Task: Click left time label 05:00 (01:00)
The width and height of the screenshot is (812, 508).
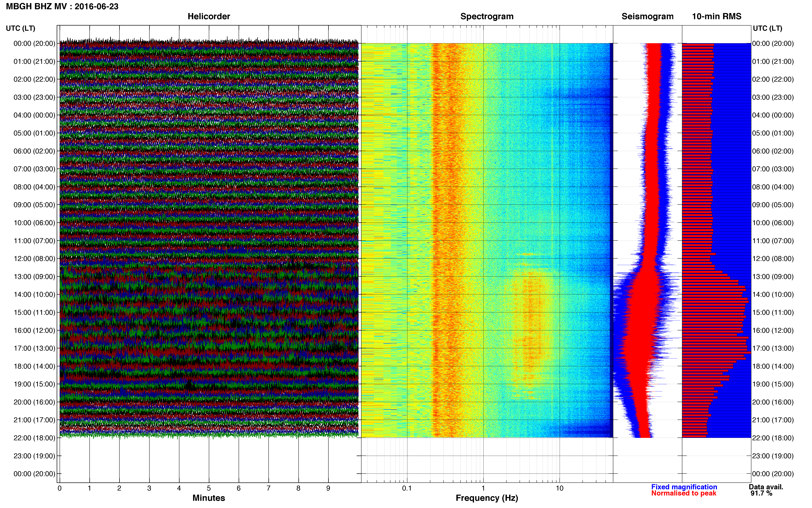Action: [x=34, y=133]
